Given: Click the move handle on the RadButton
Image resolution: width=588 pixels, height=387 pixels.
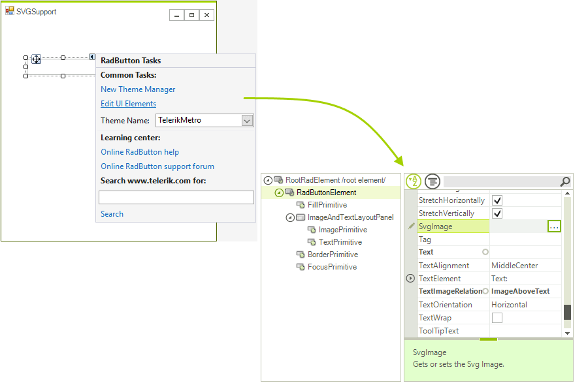Looking at the screenshot, I should [x=37, y=59].
